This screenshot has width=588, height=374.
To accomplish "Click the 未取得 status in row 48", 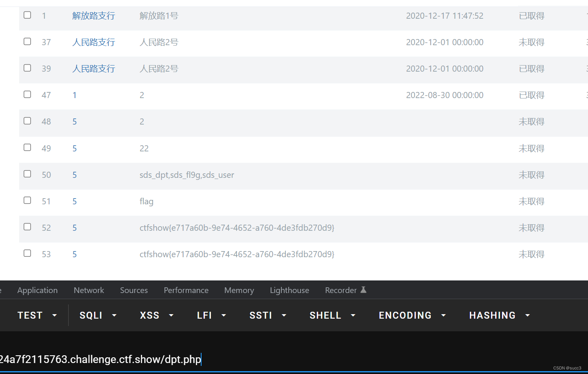I will coord(531,122).
